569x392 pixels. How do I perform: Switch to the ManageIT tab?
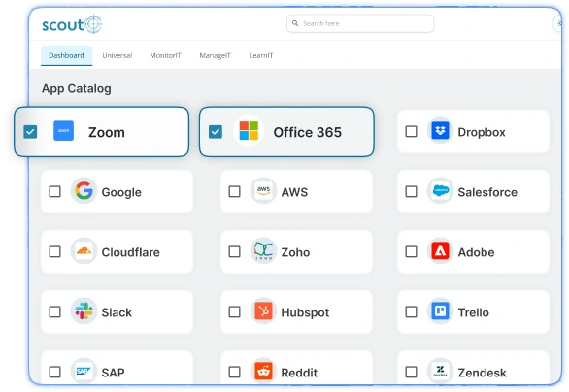tap(215, 55)
